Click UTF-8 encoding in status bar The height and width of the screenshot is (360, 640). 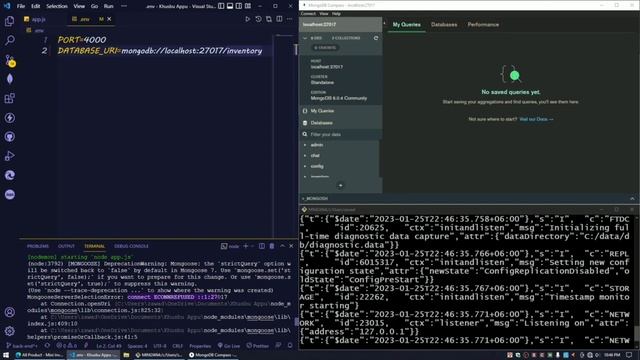pos(160,346)
